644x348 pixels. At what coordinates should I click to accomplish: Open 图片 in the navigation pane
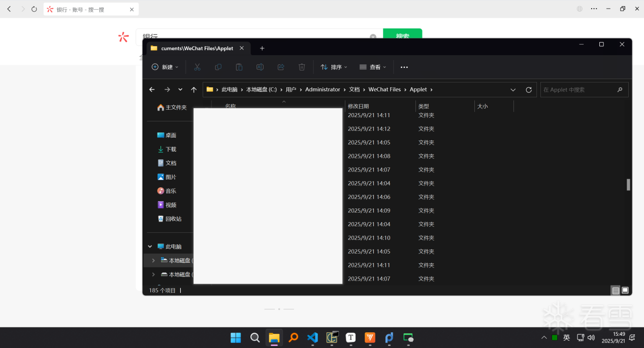point(167,177)
